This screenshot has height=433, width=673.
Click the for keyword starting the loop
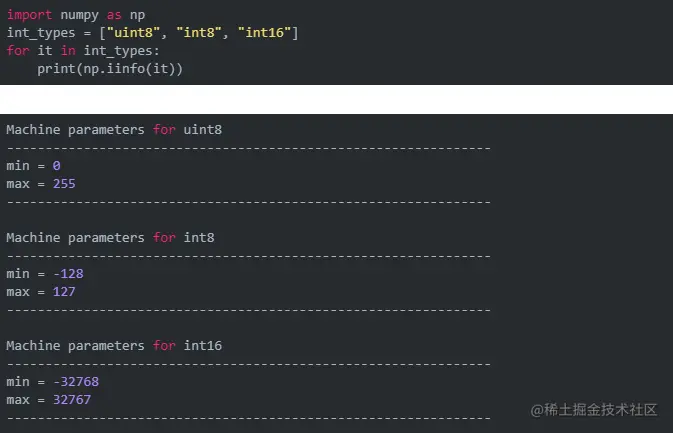coord(17,50)
